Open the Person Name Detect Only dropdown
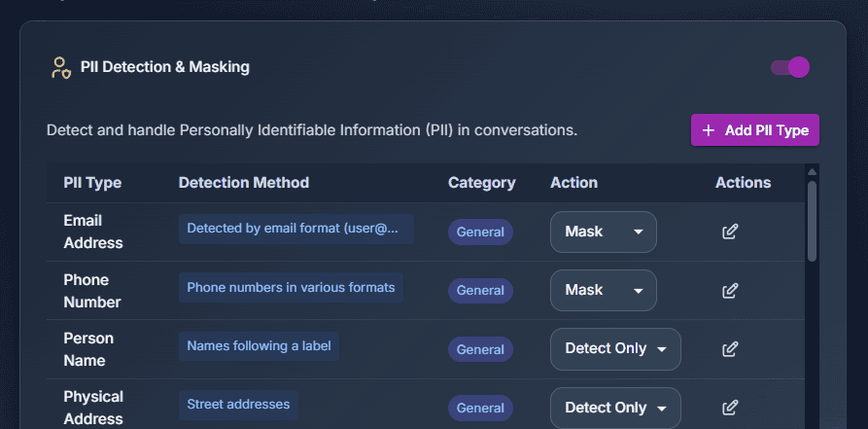The image size is (868, 429). [615, 349]
